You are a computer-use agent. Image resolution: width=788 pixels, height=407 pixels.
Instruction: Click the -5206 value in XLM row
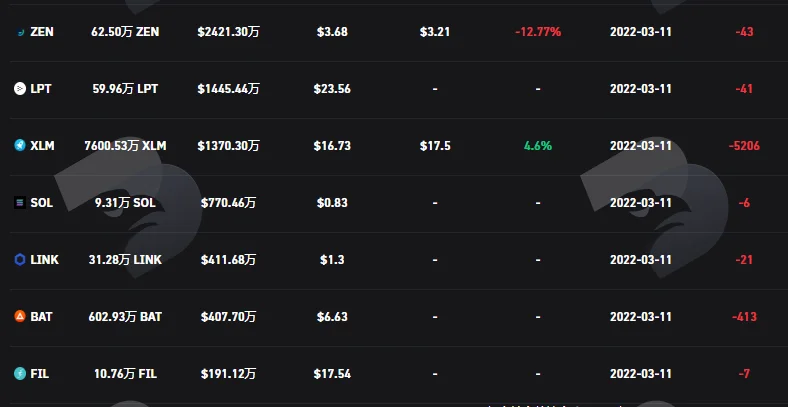(744, 146)
